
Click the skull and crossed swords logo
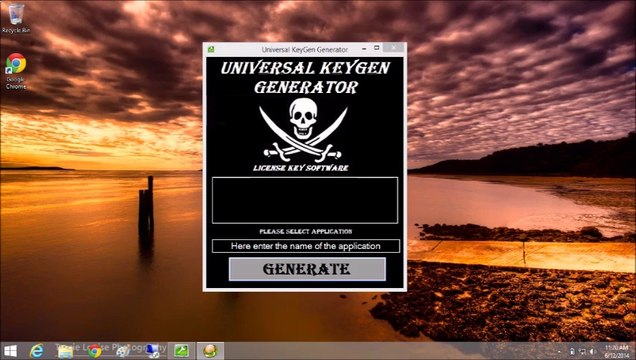(303, 130)
